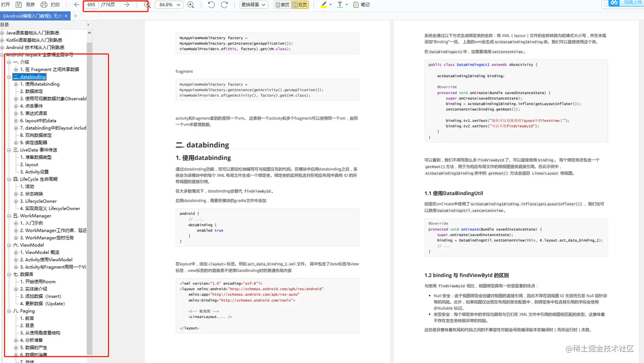Select outline entry 1. 准备数据类型
The height and width of the screenshot is (363, 644).
click(36, 157)
